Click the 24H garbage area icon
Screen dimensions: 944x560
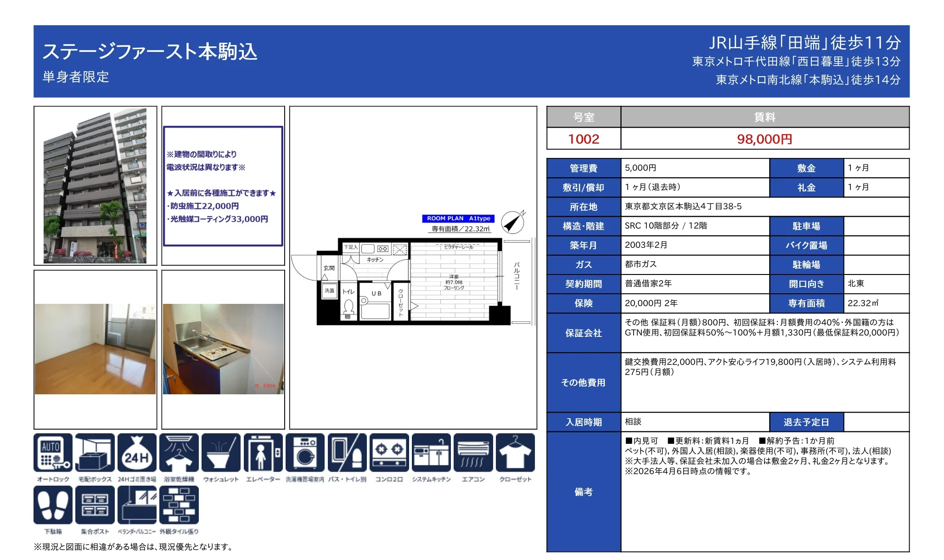point(137,453)
